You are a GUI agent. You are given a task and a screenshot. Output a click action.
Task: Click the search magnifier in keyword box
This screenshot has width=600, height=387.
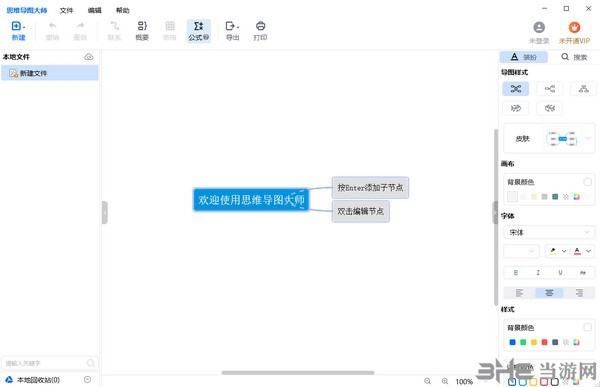click(x=91, y=363)
